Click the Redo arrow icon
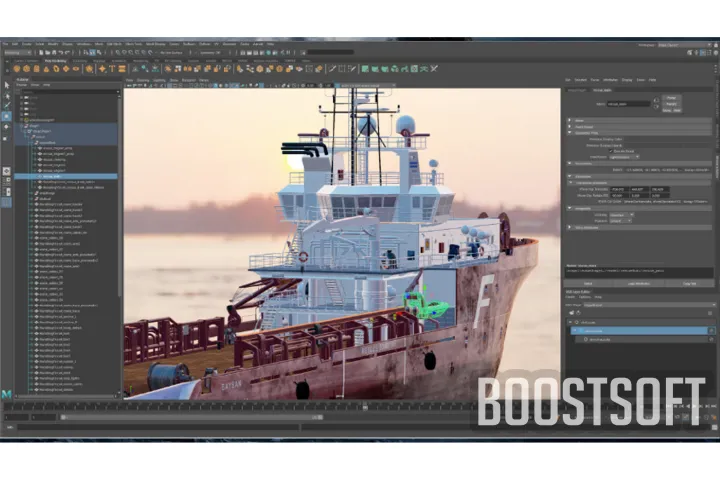Screen dimensions: 720x480 [67, 53]
